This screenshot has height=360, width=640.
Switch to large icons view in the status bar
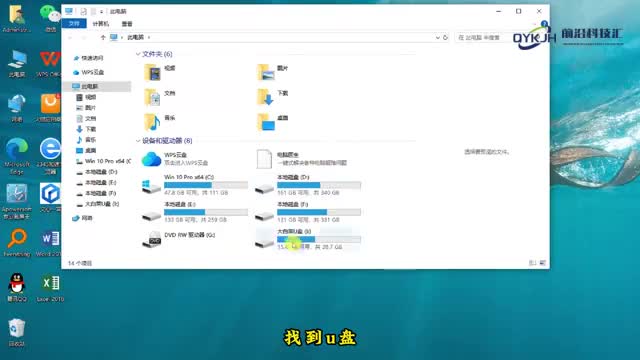(x=542, y=263)
